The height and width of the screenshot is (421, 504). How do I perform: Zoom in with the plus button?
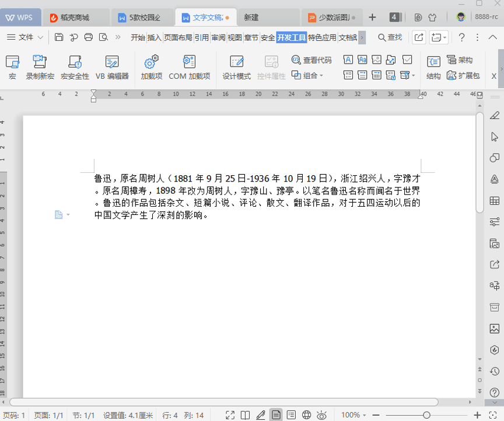coord(477,415)
